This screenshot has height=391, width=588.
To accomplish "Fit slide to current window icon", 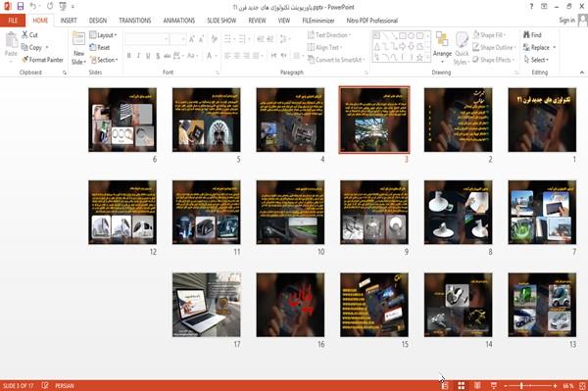I will tap(582, 385).
